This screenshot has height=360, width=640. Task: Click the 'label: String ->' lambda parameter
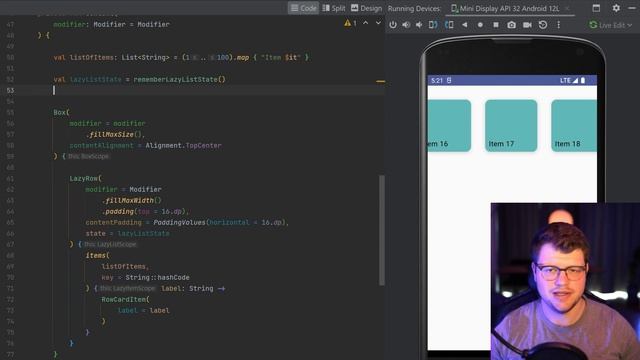pyautogui.click(x=193, y=289)
